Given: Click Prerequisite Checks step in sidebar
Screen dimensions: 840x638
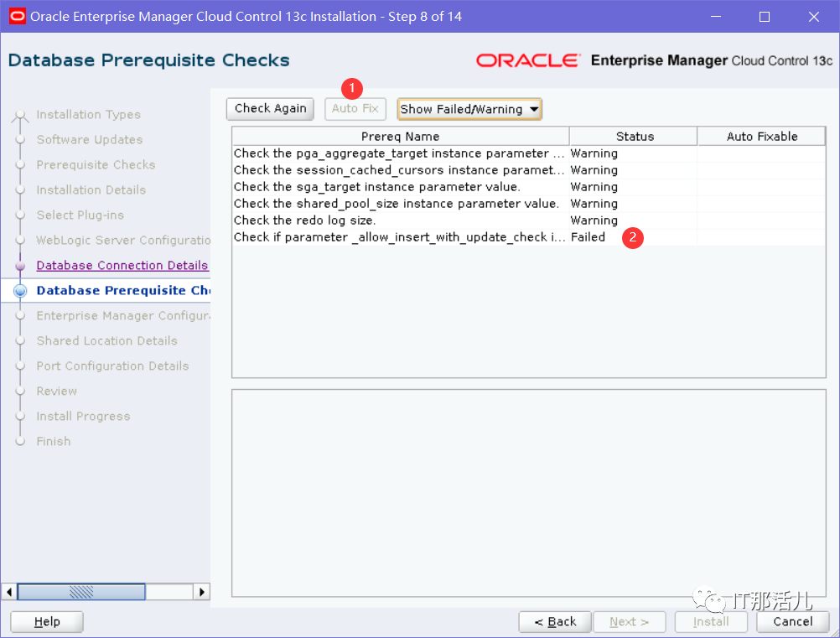Looking at the screenshot, I should tap(96, 165).
